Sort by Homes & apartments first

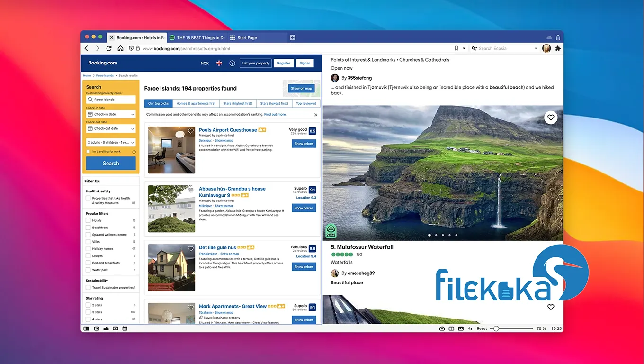[x=196, y=103]
